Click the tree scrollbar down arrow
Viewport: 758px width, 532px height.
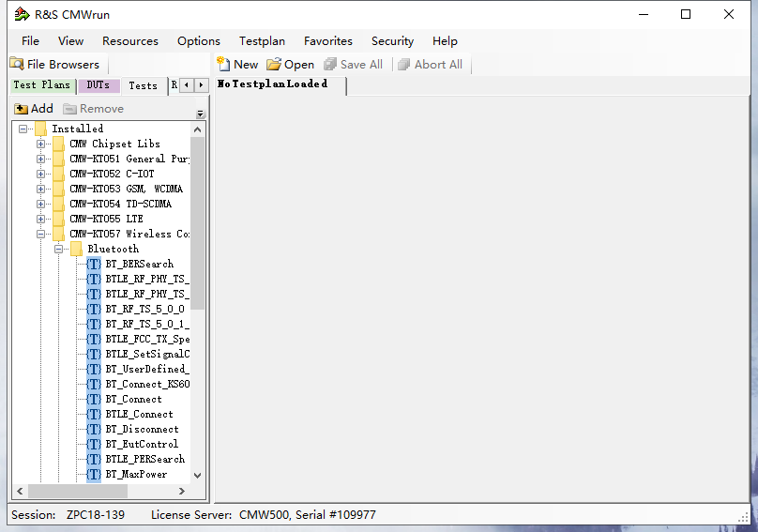coord(197,476)
